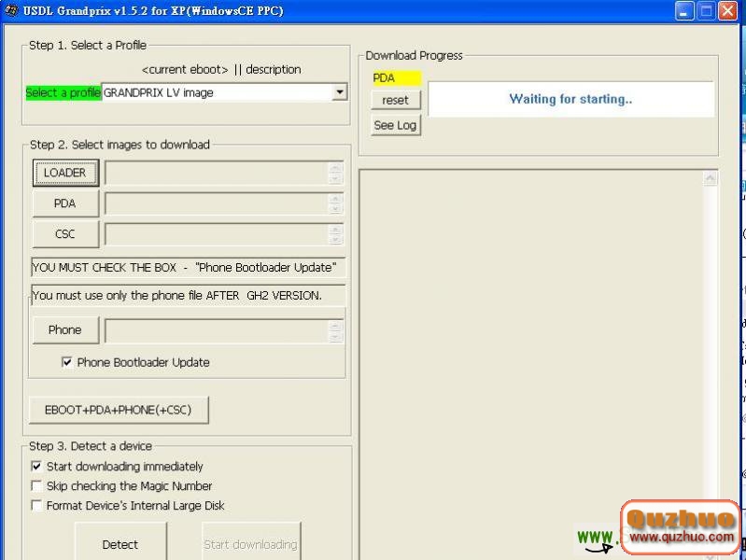Toggle Start downloading immediately checkbox
Viewport: 746px width, 560px height.
(x=36, y=466)
